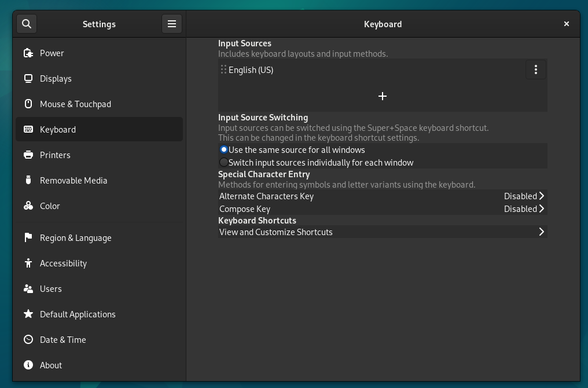The width and height of the screenshot is (588, 388).
Task: Click the Mouse & Touchpad icon
Action: coord(28,104)
